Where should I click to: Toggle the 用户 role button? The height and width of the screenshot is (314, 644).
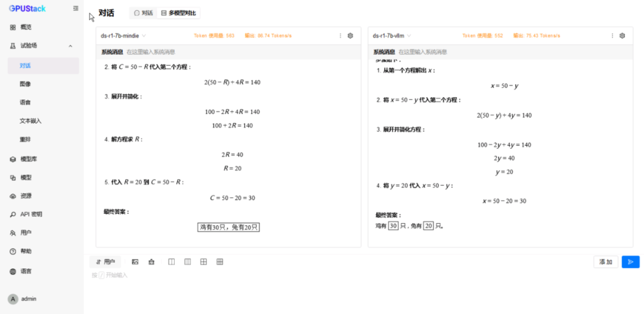pos(105,262)
